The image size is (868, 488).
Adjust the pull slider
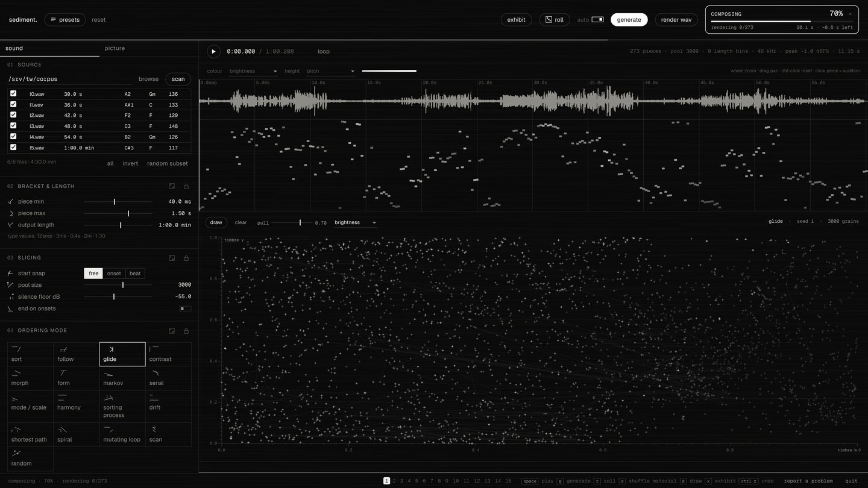292,223
